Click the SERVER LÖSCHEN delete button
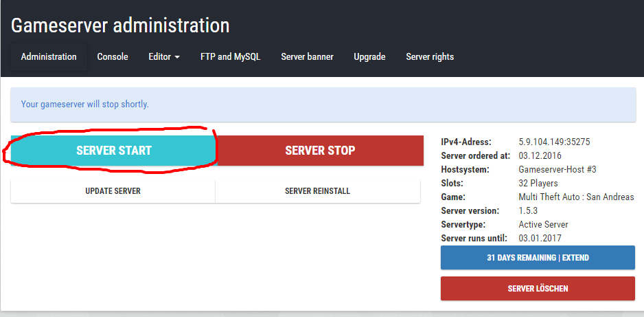The image size is (644, 317). pyautogui.click(x=538, y=288)
